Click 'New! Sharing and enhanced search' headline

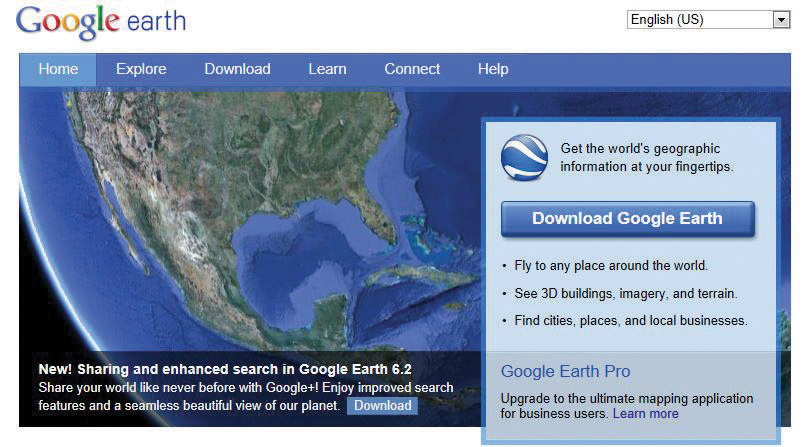(x=225, y=369)
